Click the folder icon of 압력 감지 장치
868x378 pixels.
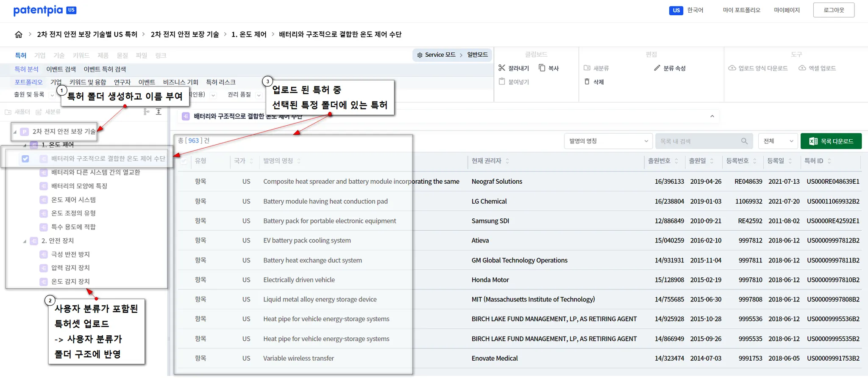pos(43,268)
